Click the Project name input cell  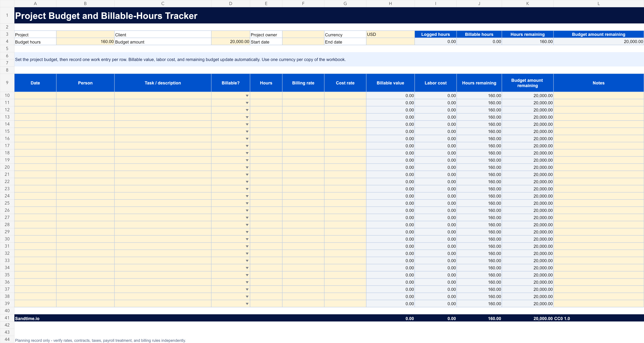[x=85, y=34]
